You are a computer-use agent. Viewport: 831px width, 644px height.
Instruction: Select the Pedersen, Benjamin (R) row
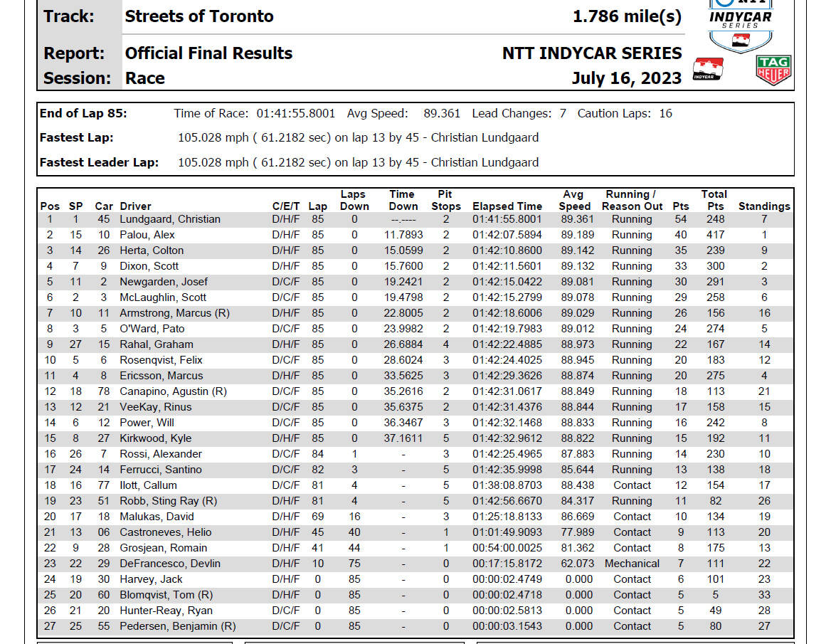[415, 626]
